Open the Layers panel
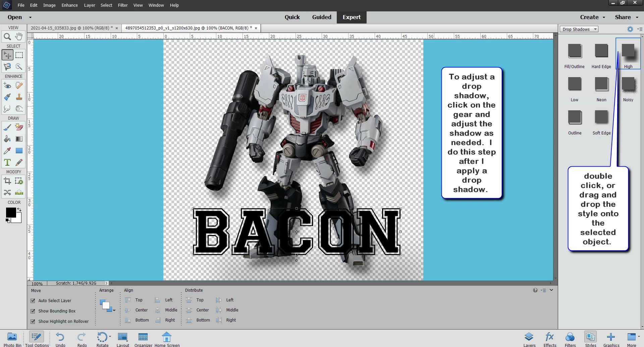Screen dimensions: 644x347 [x=529, y=339]
